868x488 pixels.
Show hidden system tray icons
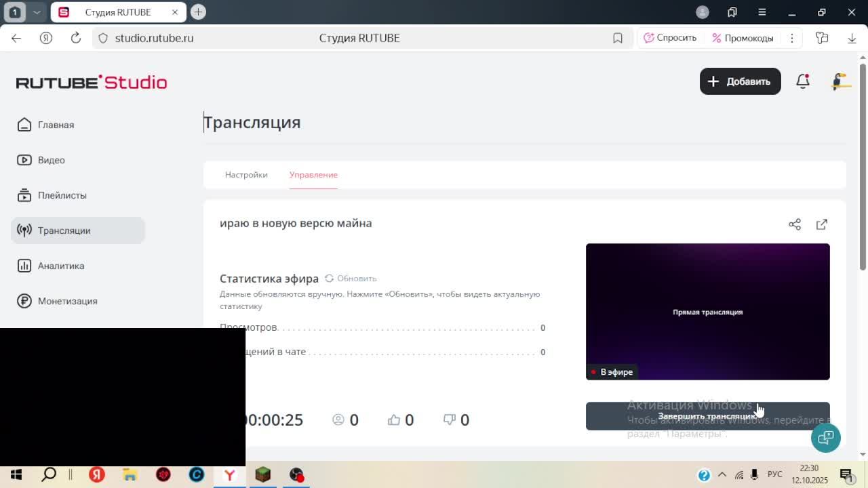tap(722, 474)
